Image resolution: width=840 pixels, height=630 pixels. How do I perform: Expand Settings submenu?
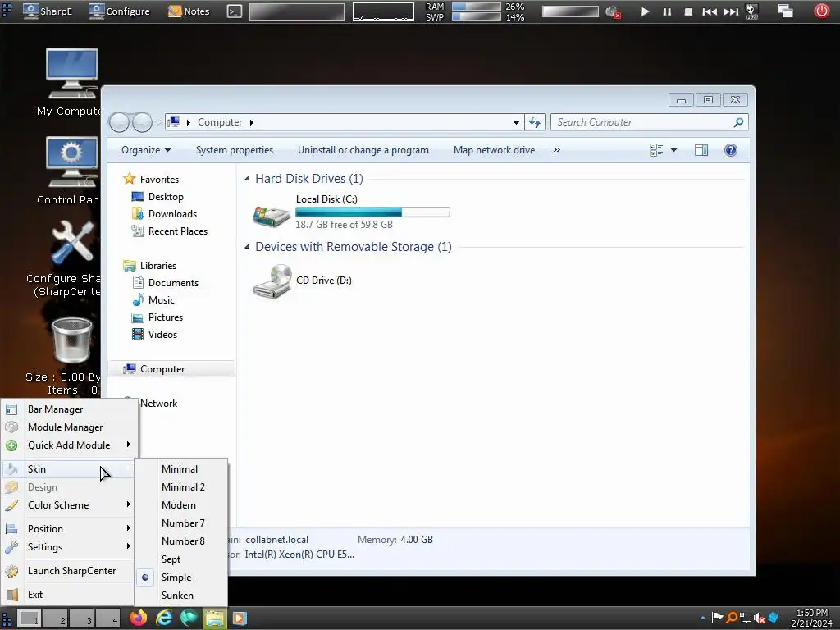[x=68, y=547]
